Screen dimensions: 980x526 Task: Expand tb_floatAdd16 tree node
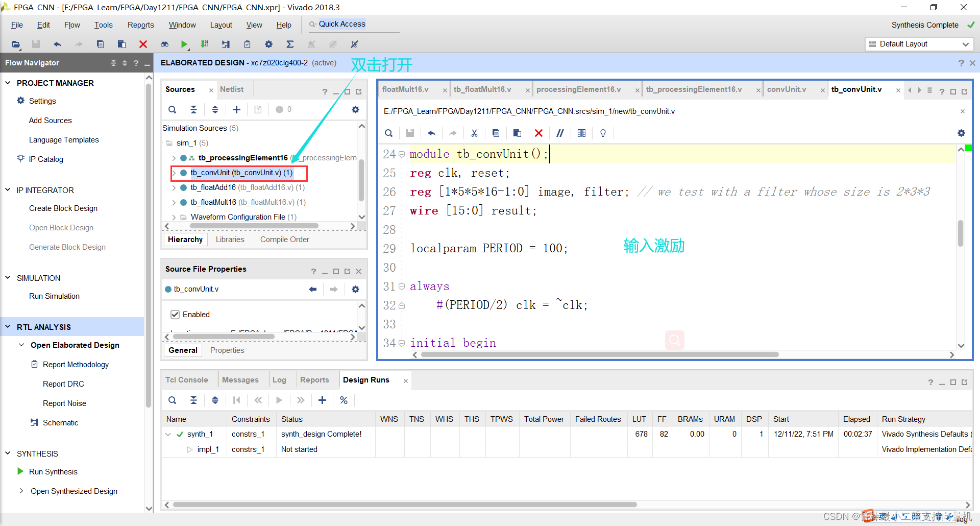click(x=174, y=187)
